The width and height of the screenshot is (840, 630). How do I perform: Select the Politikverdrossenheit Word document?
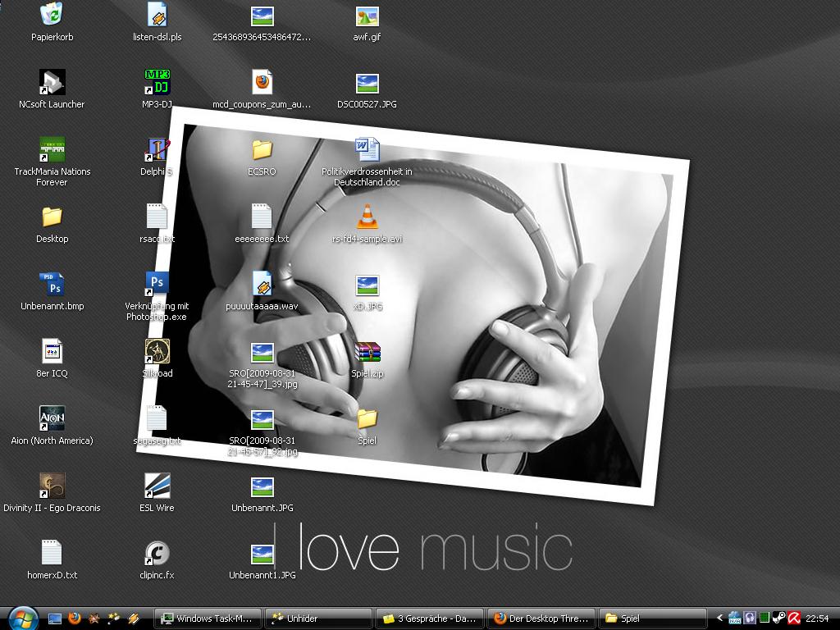367,150
